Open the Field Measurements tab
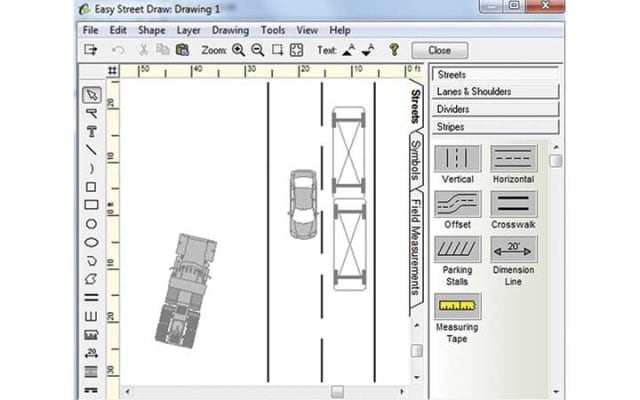This screenshot has height=400, width=640. [x=415, y=247]
